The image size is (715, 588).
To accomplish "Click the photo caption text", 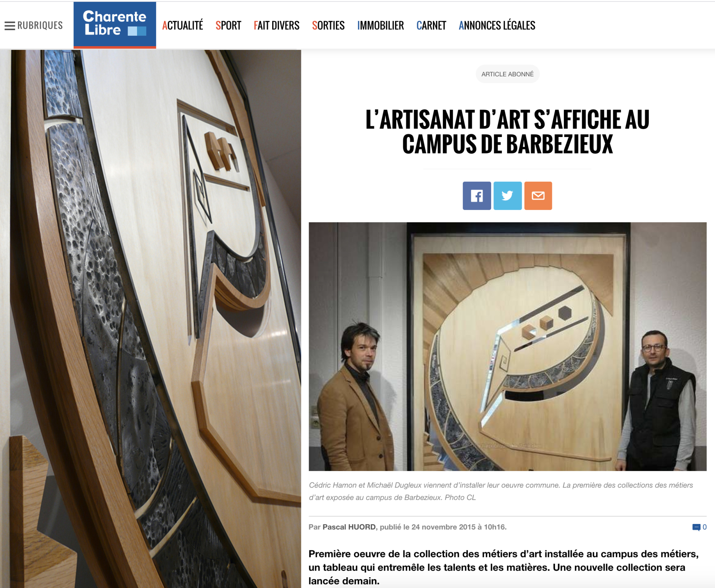I will (x=501, y=491).
